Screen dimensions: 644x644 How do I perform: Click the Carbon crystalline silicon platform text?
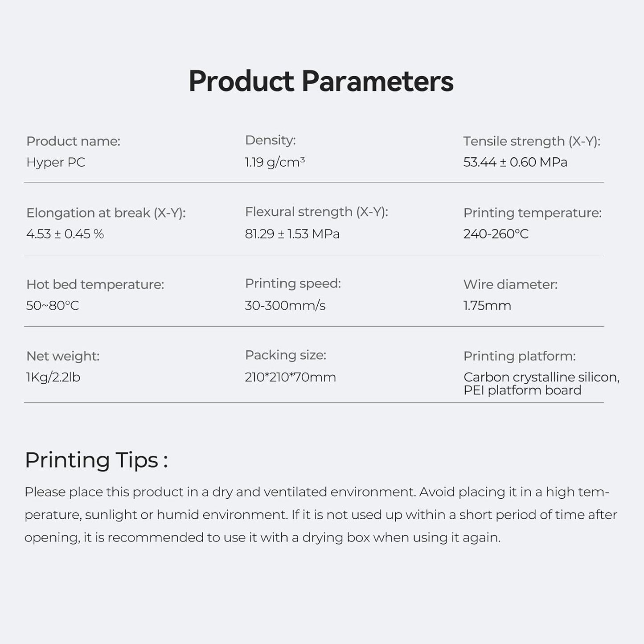[541, 377]
